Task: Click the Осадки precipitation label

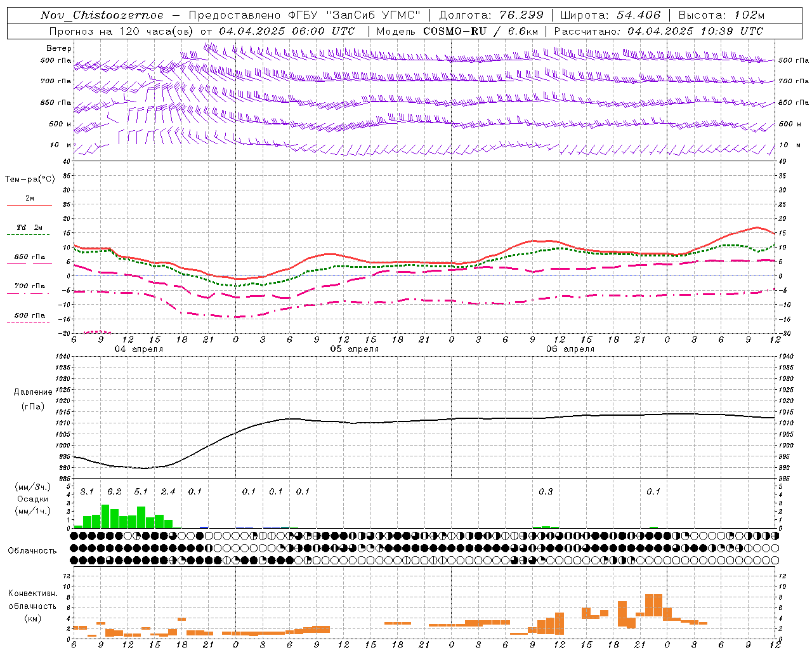Action: pos(33,499)
